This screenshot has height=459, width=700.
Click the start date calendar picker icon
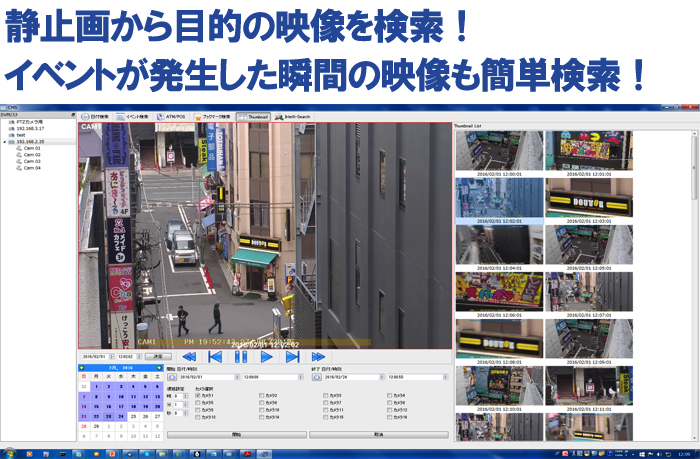coord(171,377)
